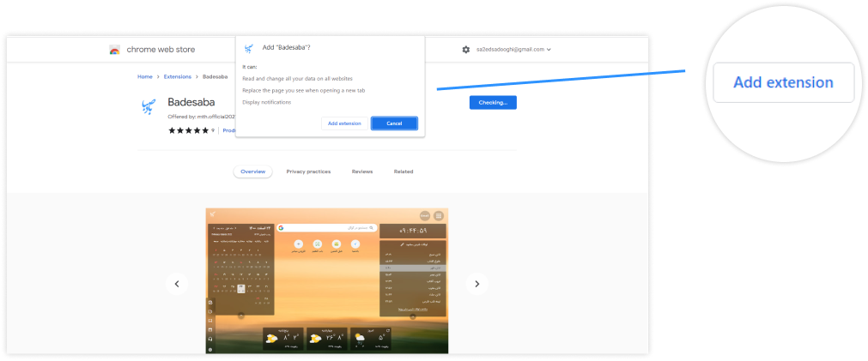This screenshot has height=361, width=868.
Task: Click the Badesaba icon in the dialog
Action: 249,48
